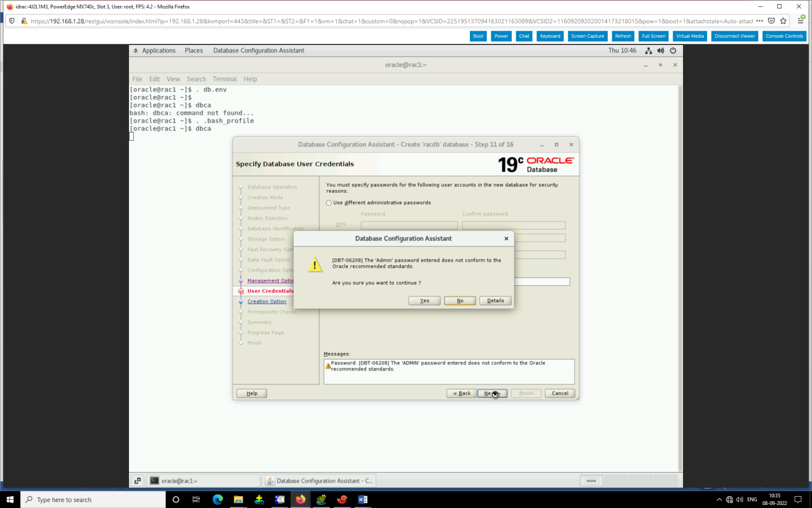Open the Management Options step link
The height and width of the screenshot is (508, 812).
click(270, 281)
